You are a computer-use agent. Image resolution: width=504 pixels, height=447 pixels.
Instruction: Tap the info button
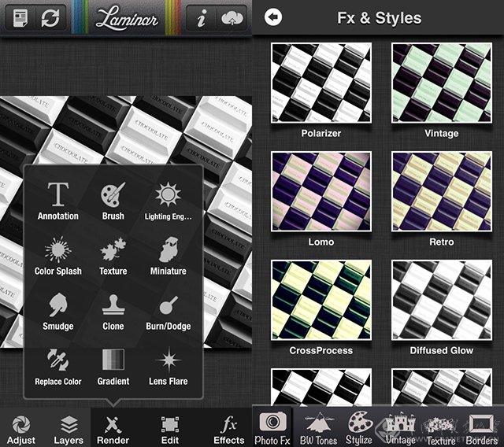coord(202,19)
